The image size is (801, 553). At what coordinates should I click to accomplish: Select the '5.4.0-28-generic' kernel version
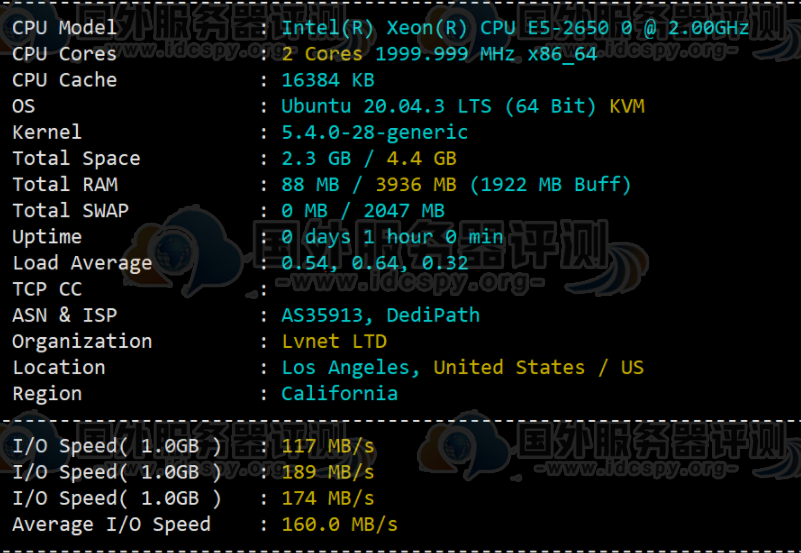tap(374, 132)
